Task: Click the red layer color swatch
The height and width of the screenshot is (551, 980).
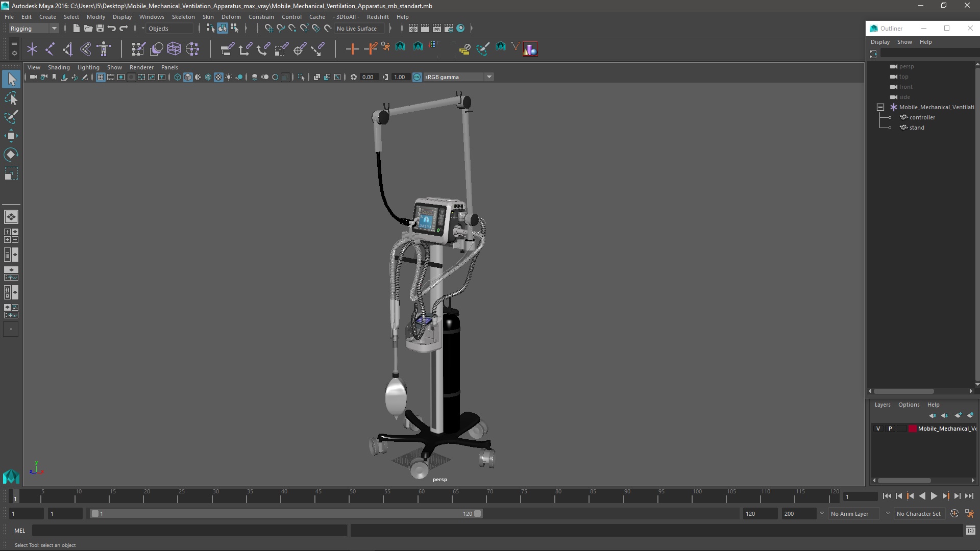Action: [x=912, y=429]
